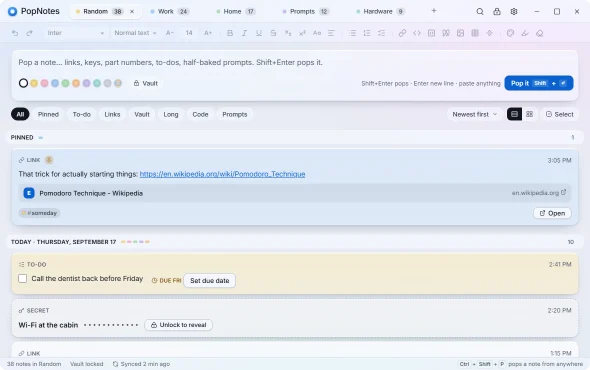Switch to the Prompts tab

pos(306,12)
